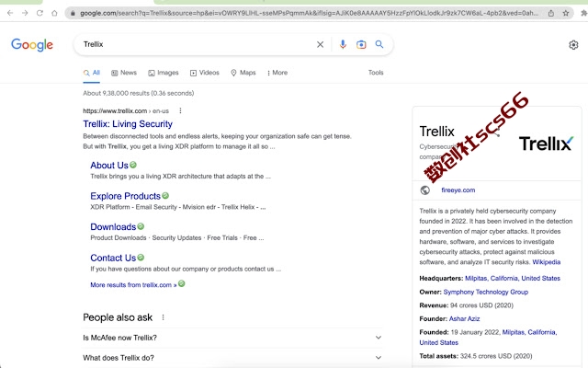Clear the search box with X
The height and width of the screenshot is (368, 588).
320,45
